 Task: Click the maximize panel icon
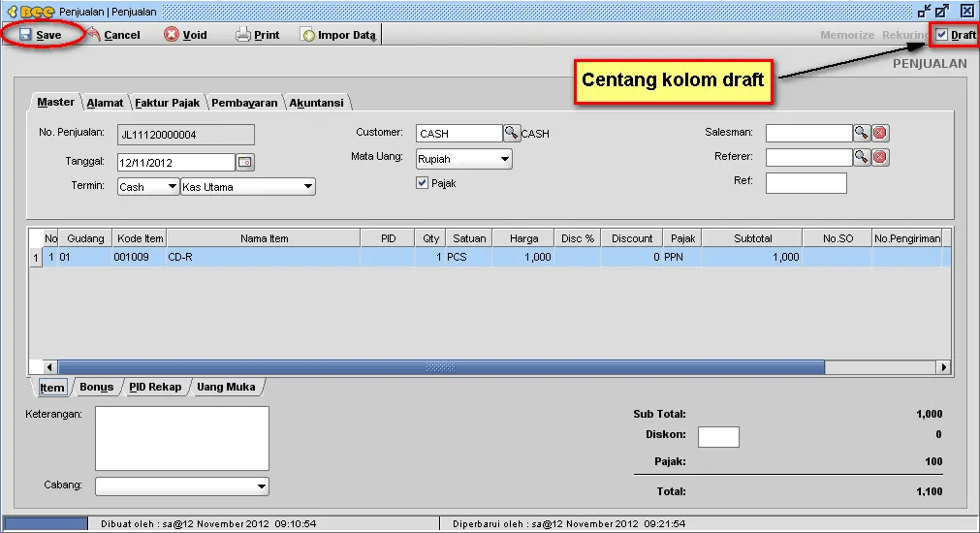tap(942, 11)
